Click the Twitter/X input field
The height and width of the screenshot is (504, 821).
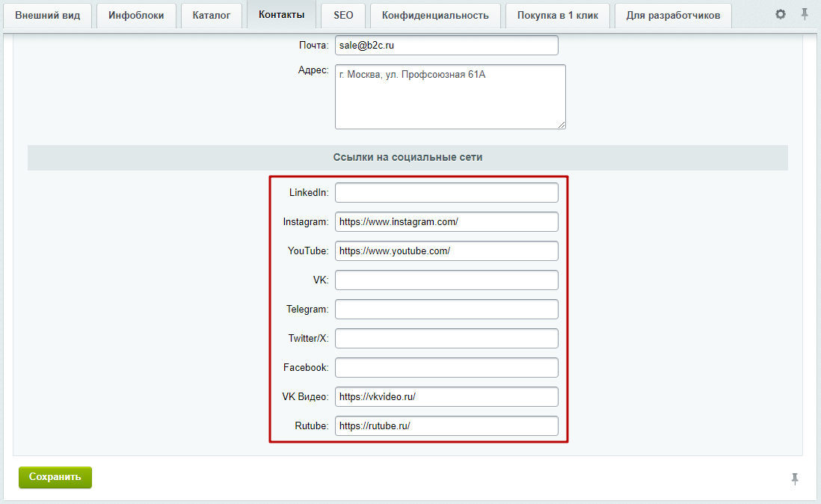coord(446,339)
